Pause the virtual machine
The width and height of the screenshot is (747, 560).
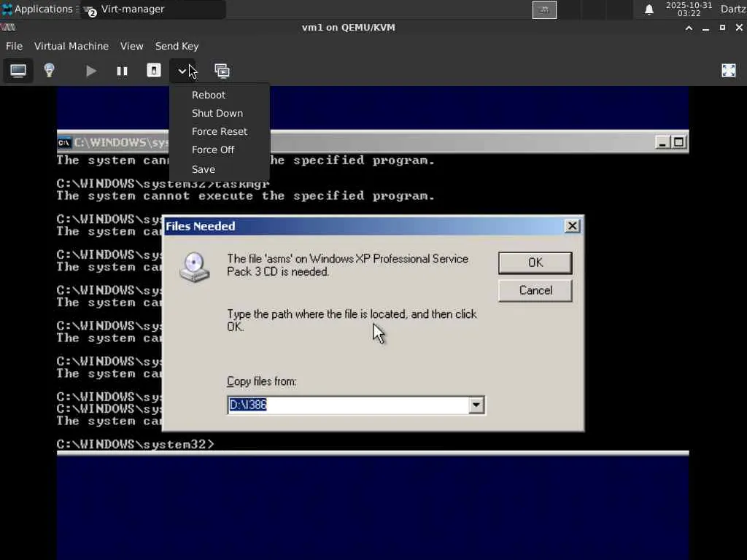click(x=122, y=71)
